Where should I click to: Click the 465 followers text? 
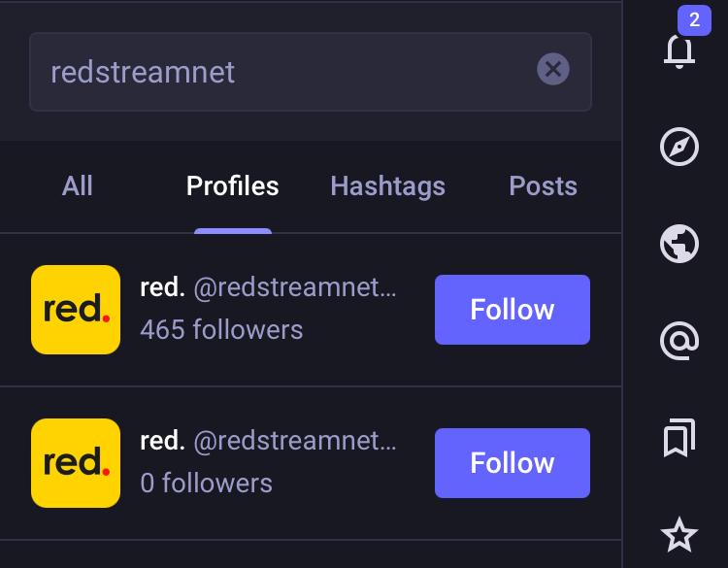[x=221, y=330]
